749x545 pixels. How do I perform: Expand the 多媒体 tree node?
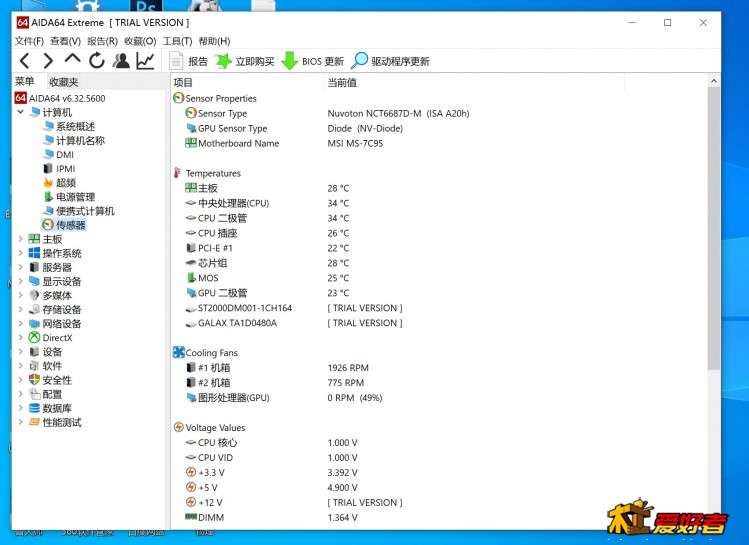coord(21,295)
